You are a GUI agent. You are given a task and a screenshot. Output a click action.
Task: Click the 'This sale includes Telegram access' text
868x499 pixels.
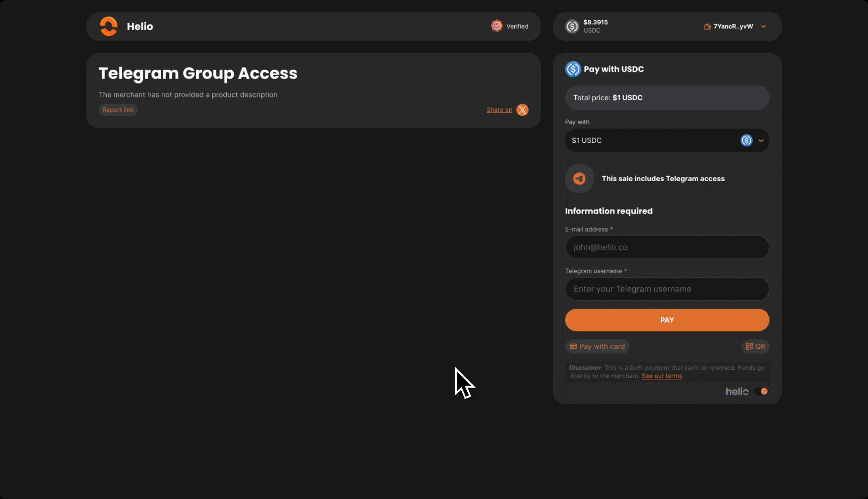click(x=663, y=179)
